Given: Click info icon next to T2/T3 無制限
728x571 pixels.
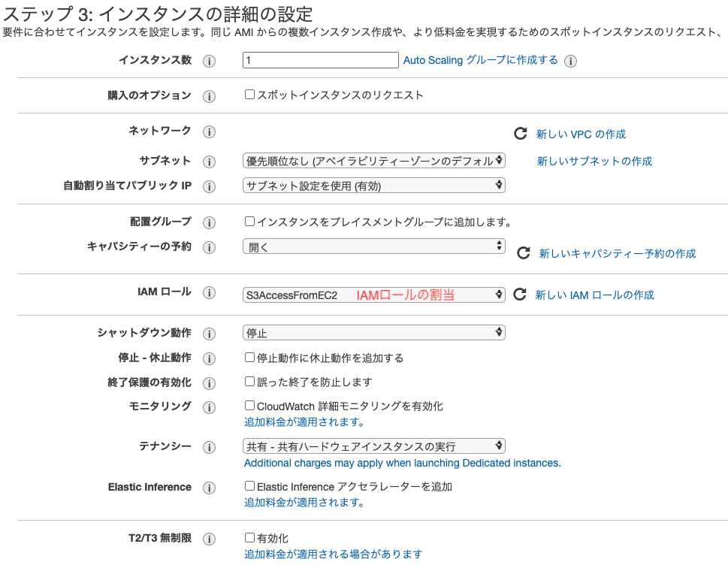Looking at the screenshot, I should (209, 539).
